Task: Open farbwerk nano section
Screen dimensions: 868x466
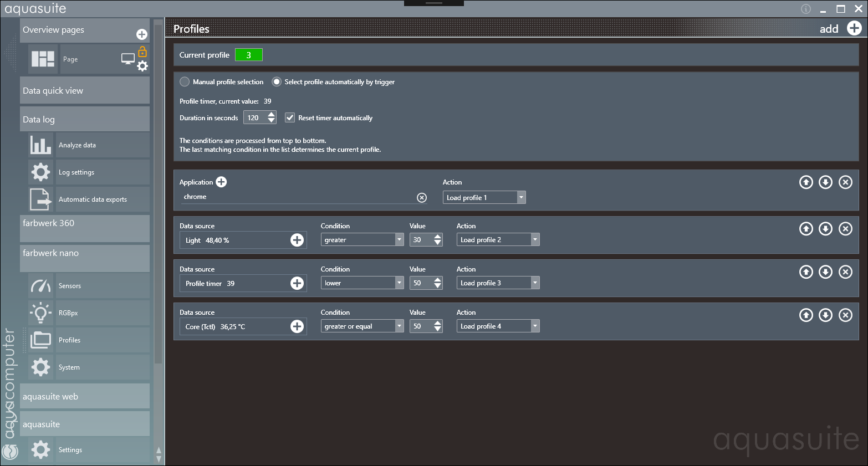Action: coord(85,258)
